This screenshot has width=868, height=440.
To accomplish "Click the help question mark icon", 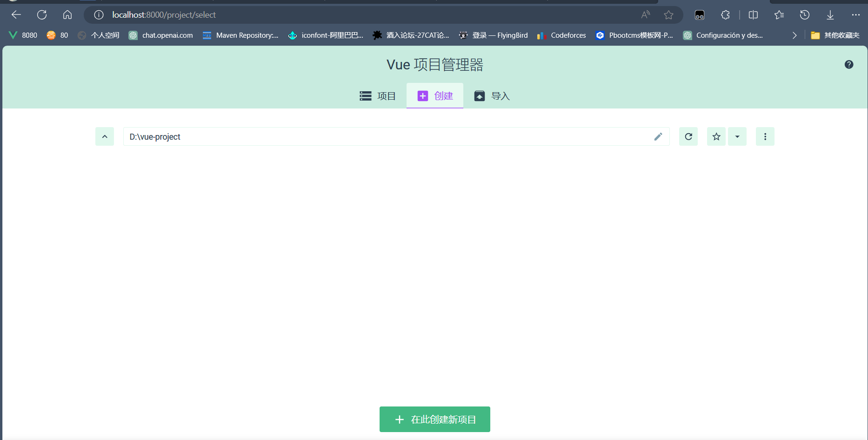I will (x=849, y=64).
